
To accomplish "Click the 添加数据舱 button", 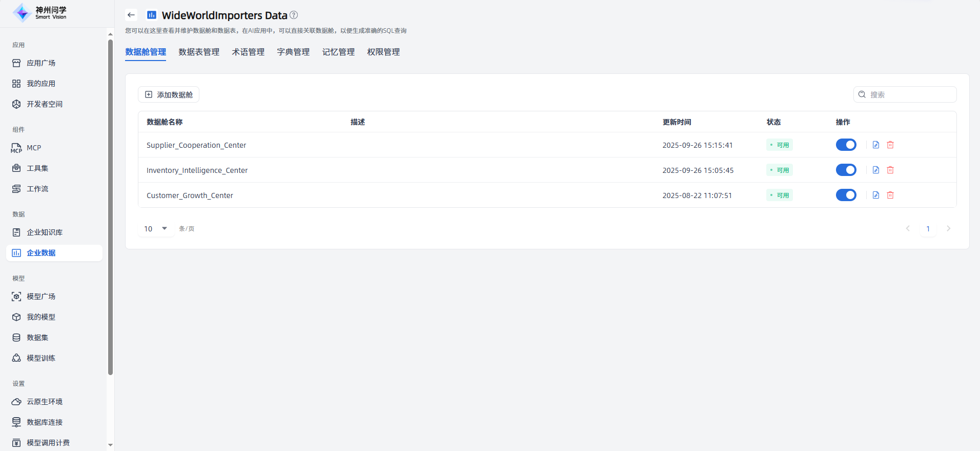I will coord(169,94).
